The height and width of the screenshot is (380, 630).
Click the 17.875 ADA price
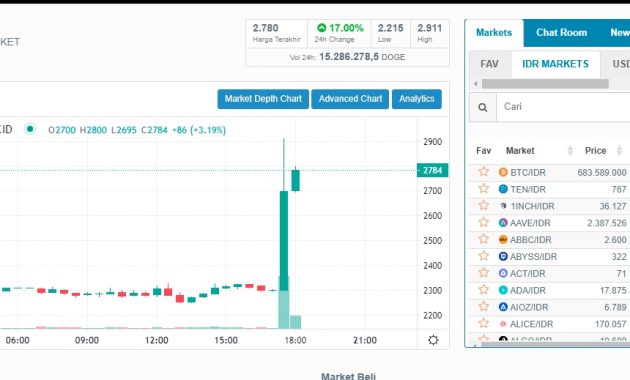point(613,290)
